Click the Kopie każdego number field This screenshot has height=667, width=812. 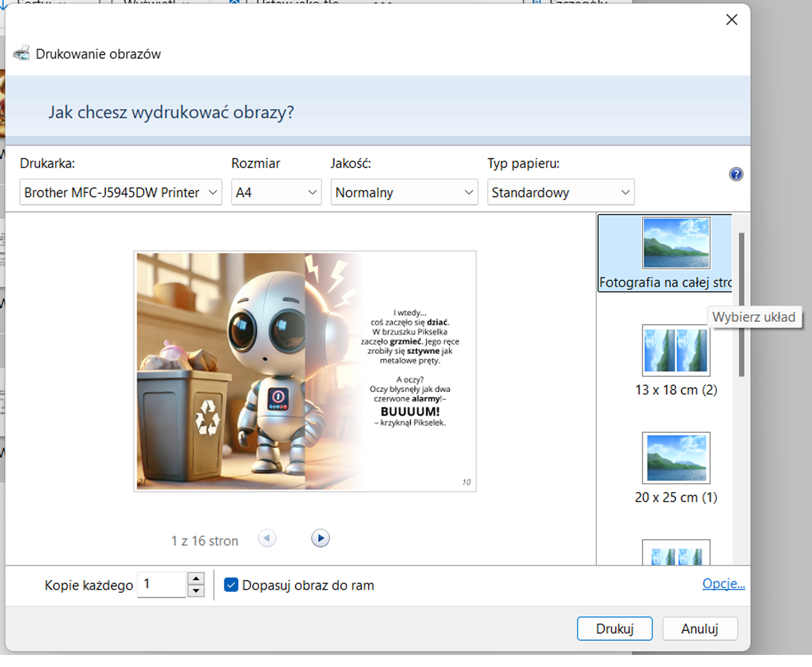click(161, 584)
